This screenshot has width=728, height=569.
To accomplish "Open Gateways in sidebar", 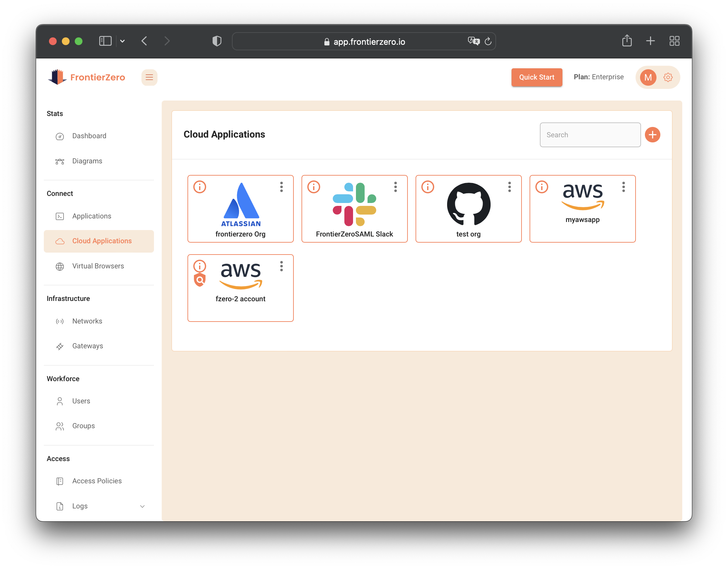I will pyautogui.click(x=99, y=346).
